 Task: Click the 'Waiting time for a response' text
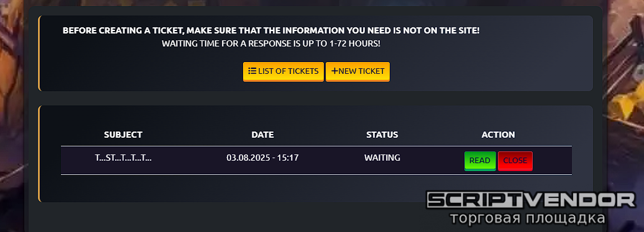[271, 43]
